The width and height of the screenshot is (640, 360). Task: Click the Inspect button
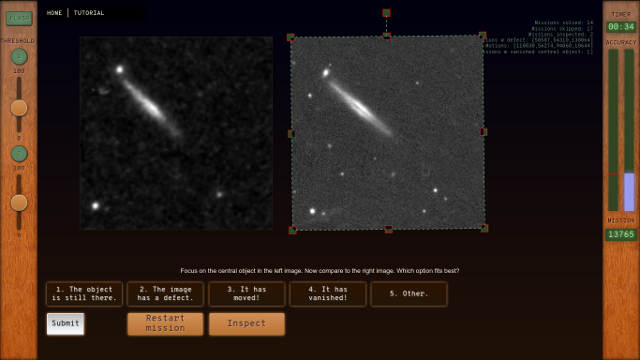tap(247, 324)
